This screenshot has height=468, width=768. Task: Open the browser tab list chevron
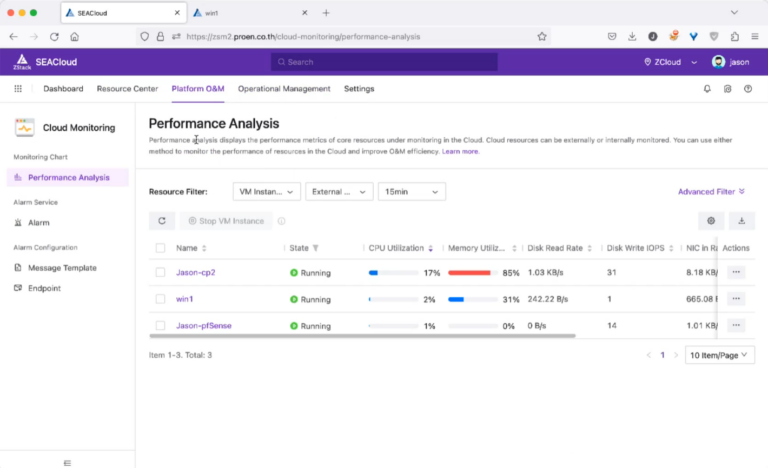click(734, 13)
